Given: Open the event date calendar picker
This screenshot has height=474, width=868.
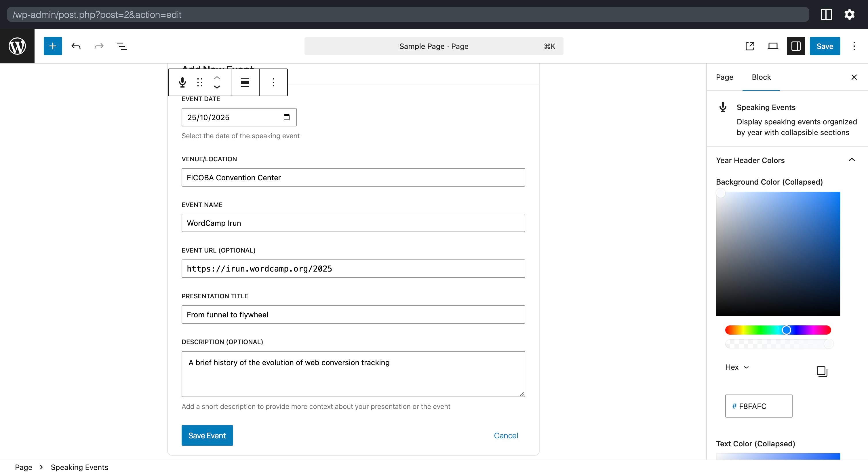Looking at the screenshot, I should (x=286, y=117).
